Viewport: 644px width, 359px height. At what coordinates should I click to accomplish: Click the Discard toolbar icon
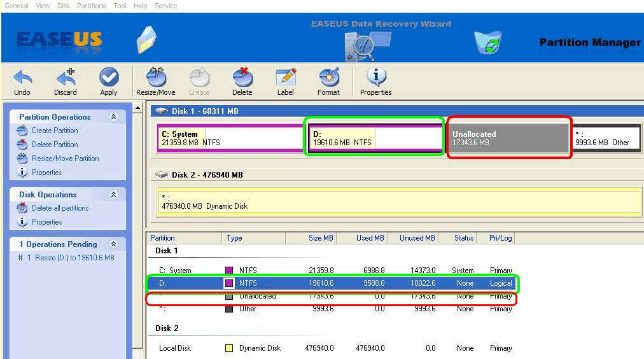pyautogui.click(x=66, y=77)
